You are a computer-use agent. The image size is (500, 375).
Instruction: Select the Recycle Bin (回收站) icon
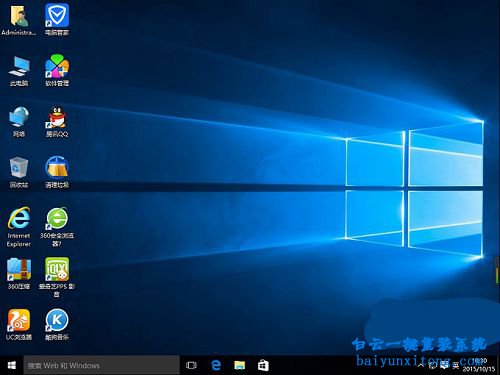pyautogui.click(x=19, y=172)
